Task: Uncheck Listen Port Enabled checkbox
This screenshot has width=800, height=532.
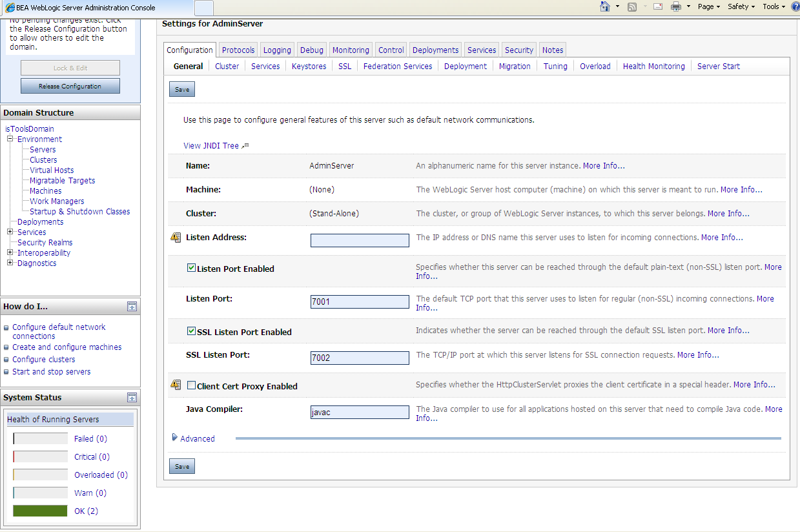Action: pos(191,268)
